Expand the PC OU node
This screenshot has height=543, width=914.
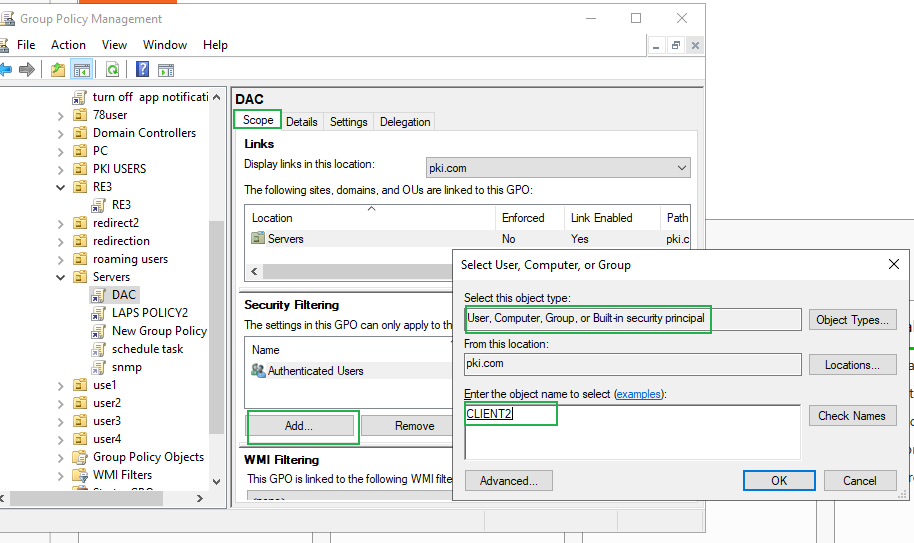[x=61, y=151]
